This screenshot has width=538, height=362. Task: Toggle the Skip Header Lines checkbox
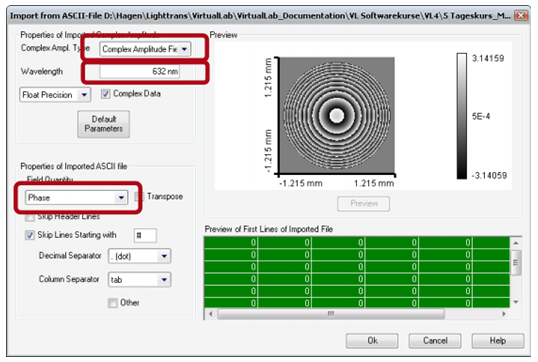pyautogui.click(x=30, y=217)
